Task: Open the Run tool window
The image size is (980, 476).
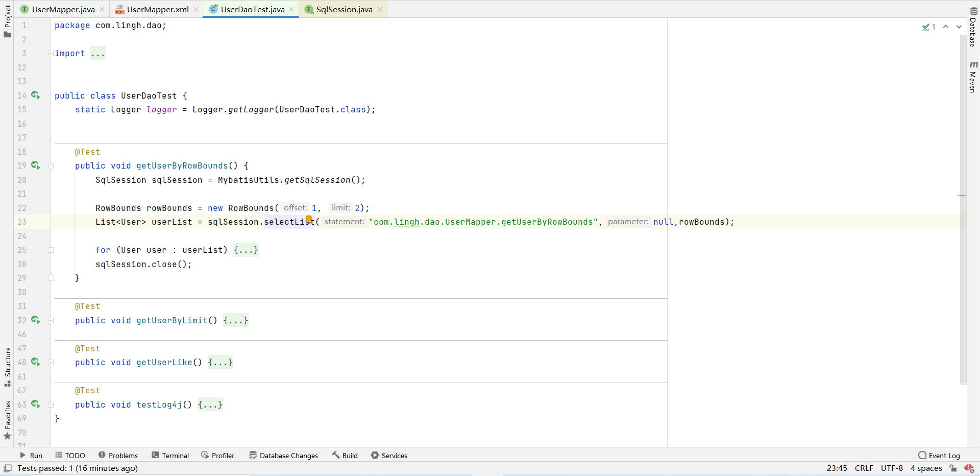Action: pyautogui.click(x=31, y=455)
